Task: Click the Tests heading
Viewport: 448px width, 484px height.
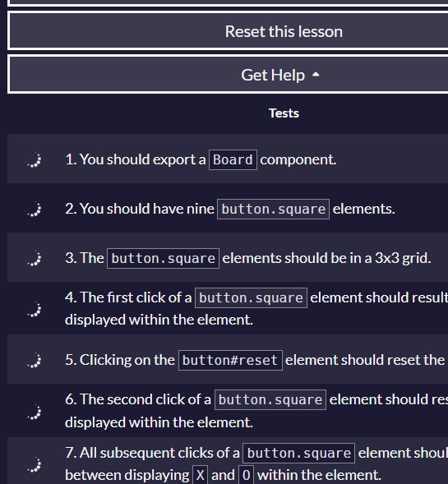Action: pos(284,113)
